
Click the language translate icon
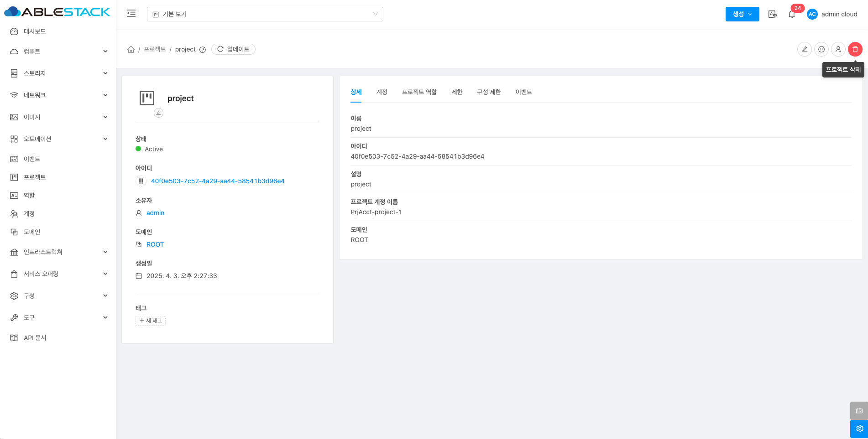772,14
